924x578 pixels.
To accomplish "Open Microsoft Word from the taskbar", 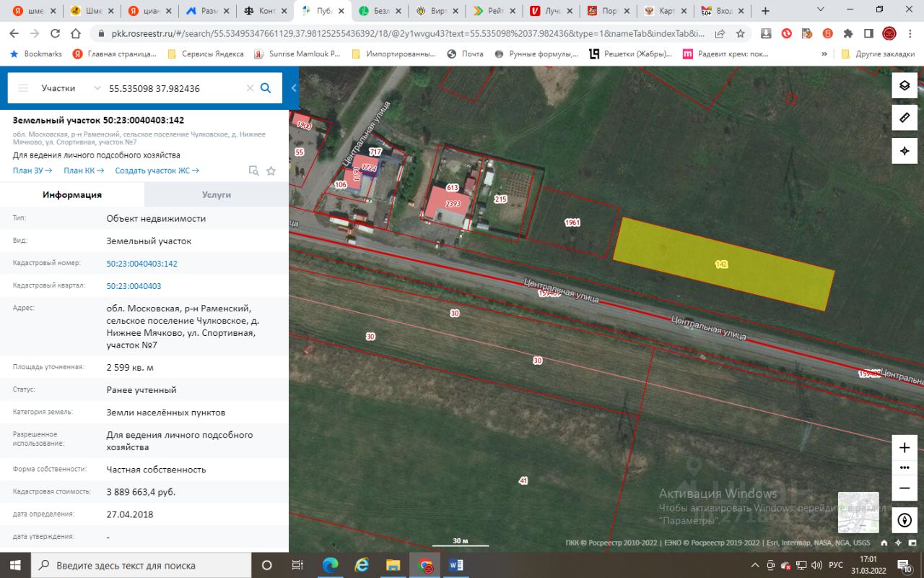I will pos(456,565).
